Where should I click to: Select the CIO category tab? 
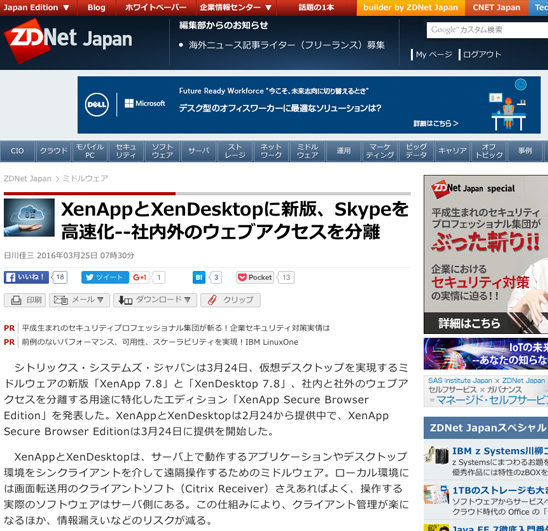[17, 151]
